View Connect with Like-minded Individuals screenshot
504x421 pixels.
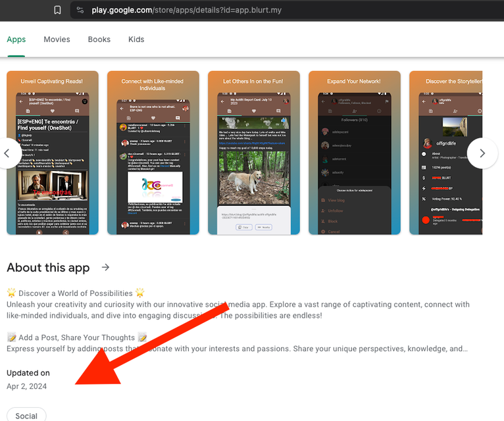point(153,153)
